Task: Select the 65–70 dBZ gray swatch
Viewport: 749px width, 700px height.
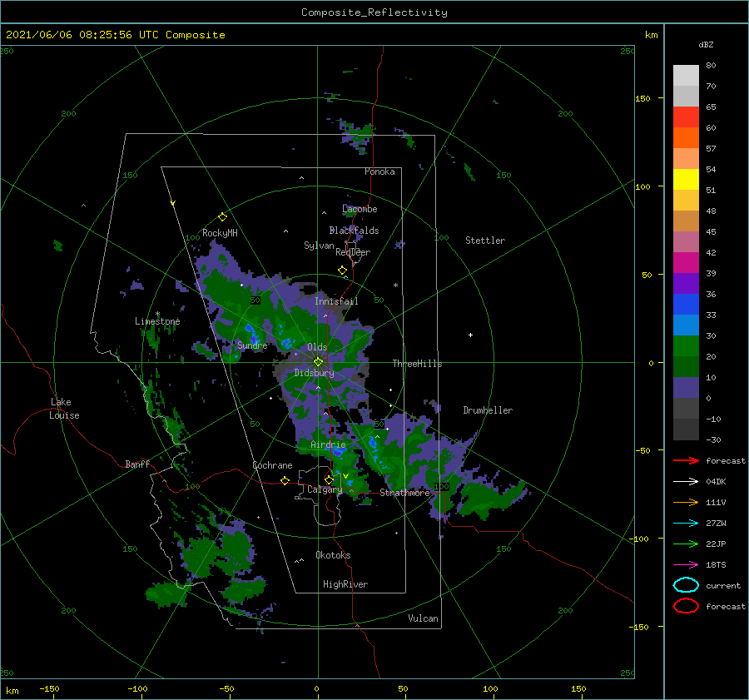Action: [686, 96]
